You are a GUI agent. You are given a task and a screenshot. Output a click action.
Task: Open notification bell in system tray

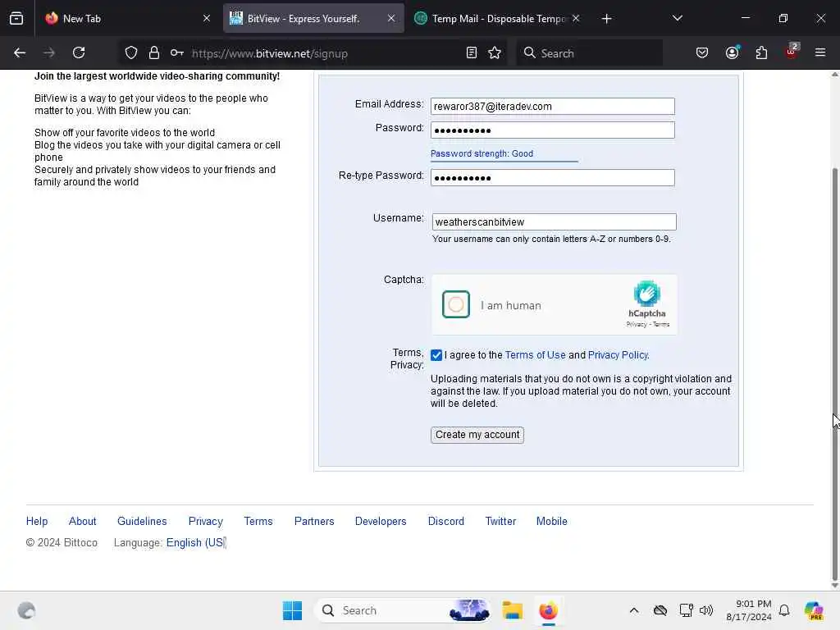(784, 610)
